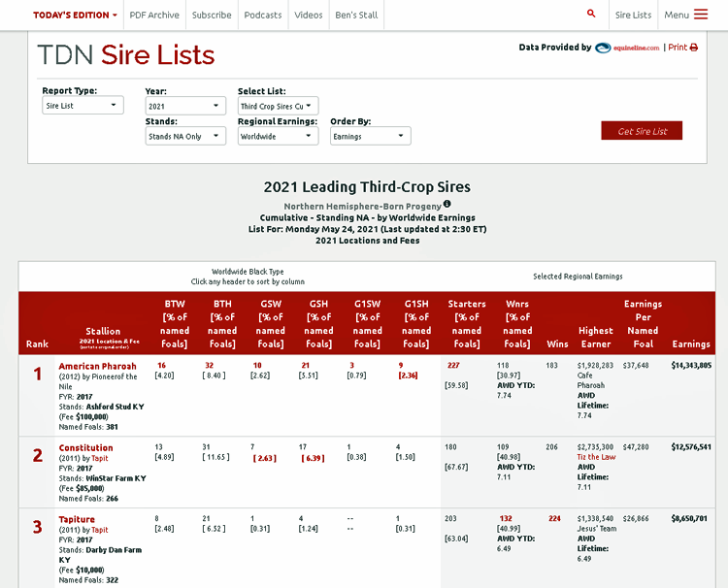Open the PDF Archive menu item

(154, 16)
